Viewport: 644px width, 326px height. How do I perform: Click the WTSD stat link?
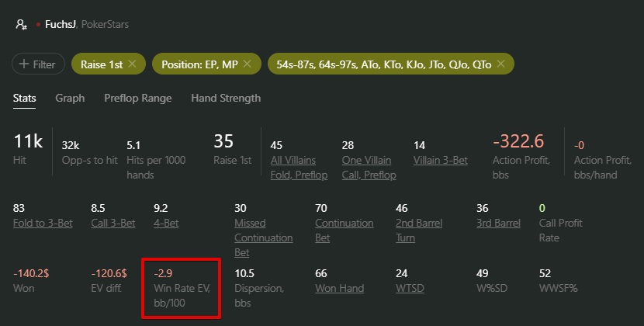coord(410,288)
